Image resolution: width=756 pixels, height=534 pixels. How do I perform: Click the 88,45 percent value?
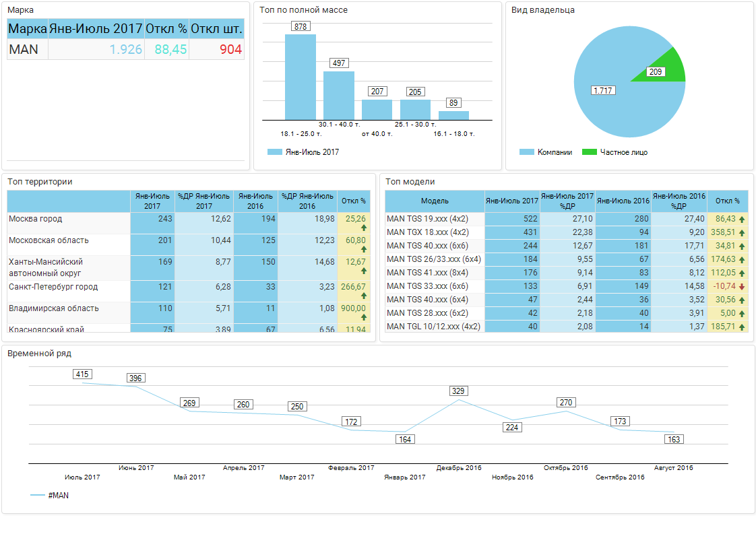(170, 50)
